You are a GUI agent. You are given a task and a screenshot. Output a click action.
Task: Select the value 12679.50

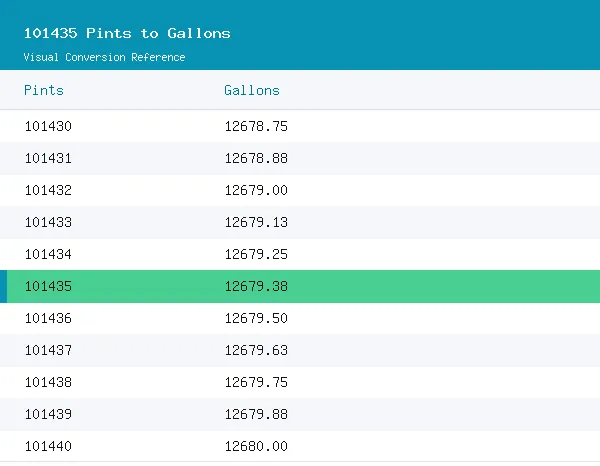click(256, 318)
